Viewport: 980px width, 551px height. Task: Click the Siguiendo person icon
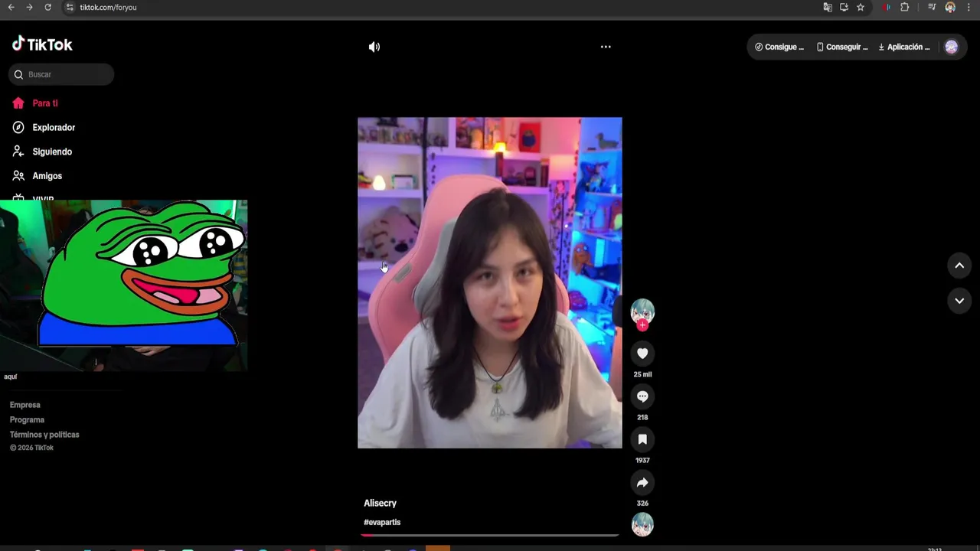[x=18, y=152]
